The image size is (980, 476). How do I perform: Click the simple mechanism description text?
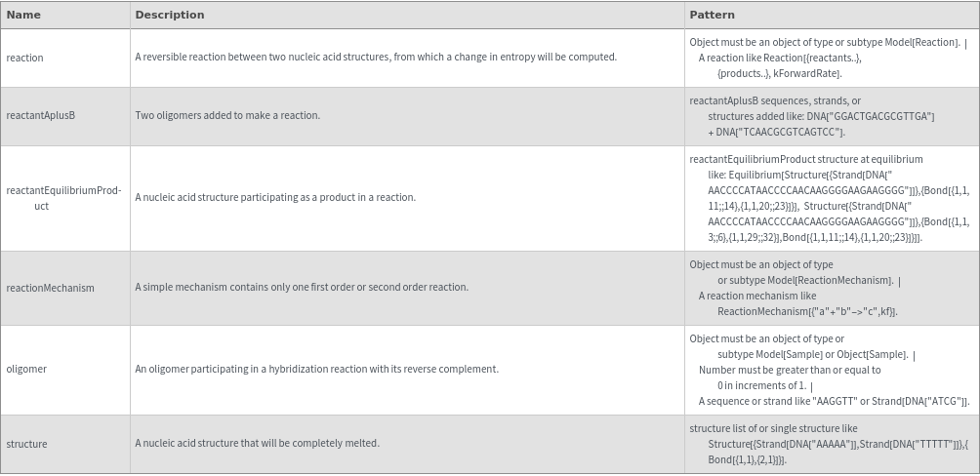302,288
